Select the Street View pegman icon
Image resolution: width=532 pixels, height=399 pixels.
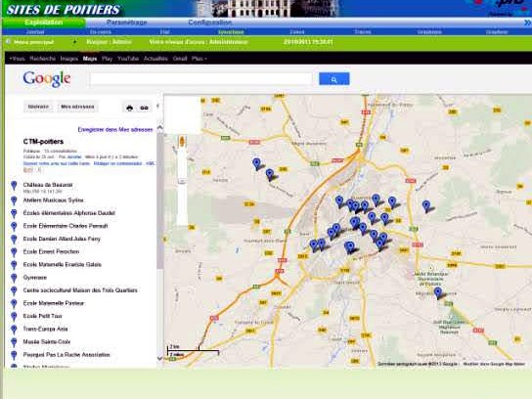coord(182,141)
